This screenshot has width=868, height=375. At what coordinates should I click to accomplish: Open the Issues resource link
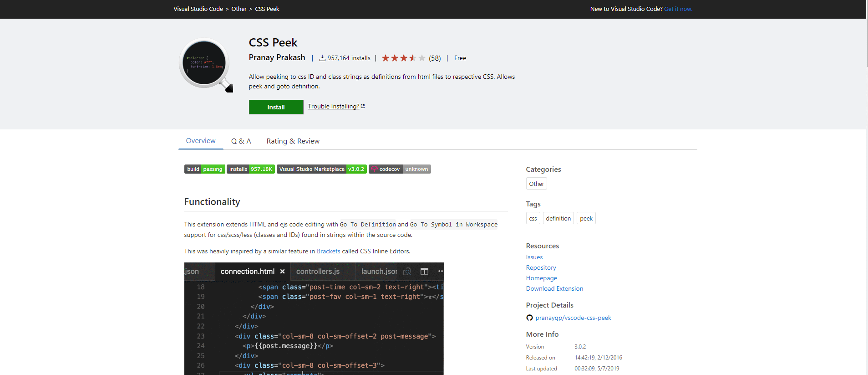(534, 257)
